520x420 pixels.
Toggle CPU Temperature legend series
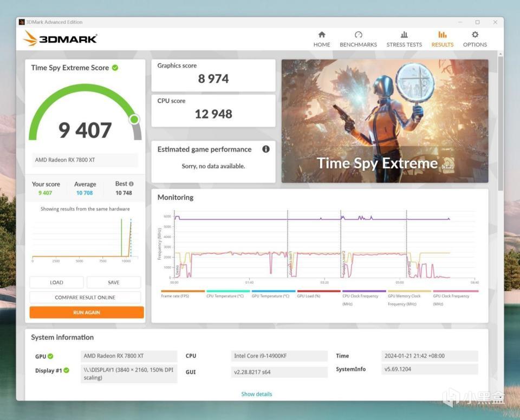(228, 294)
